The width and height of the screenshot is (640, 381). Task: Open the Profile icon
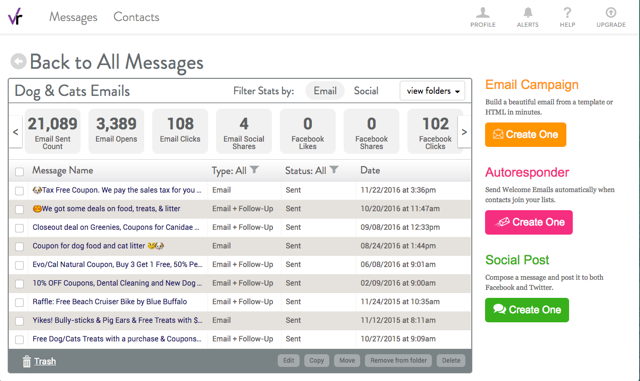pos(483,13)
